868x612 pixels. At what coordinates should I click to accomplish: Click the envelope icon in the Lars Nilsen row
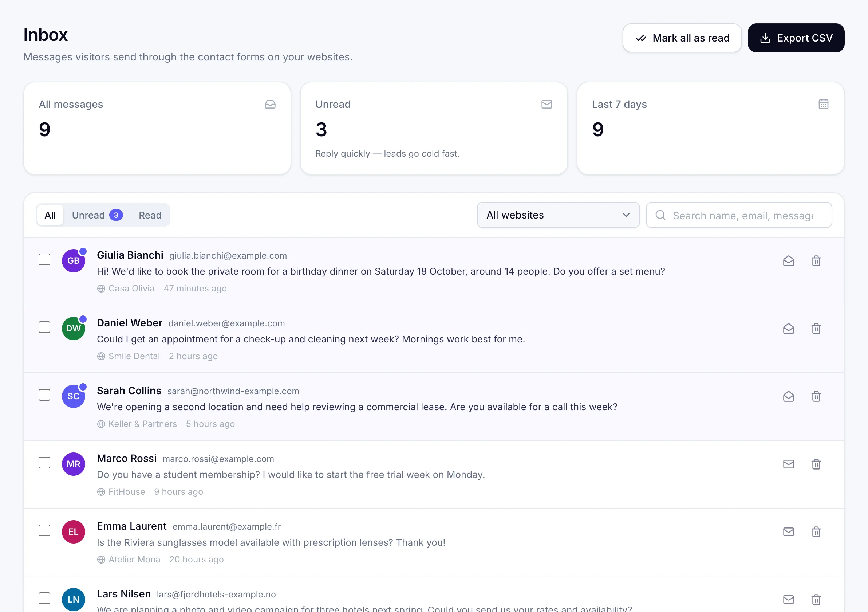[x=788, y=600]
